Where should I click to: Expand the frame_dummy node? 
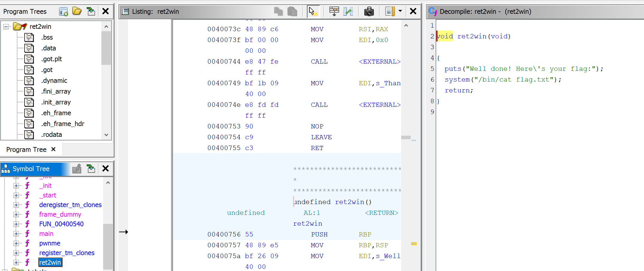[x=16, y=215]
